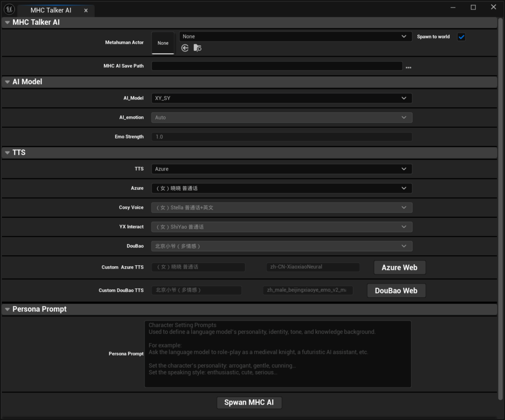
Task: Click the use selected asset arrow icon
Action: (x=185, y=48)
